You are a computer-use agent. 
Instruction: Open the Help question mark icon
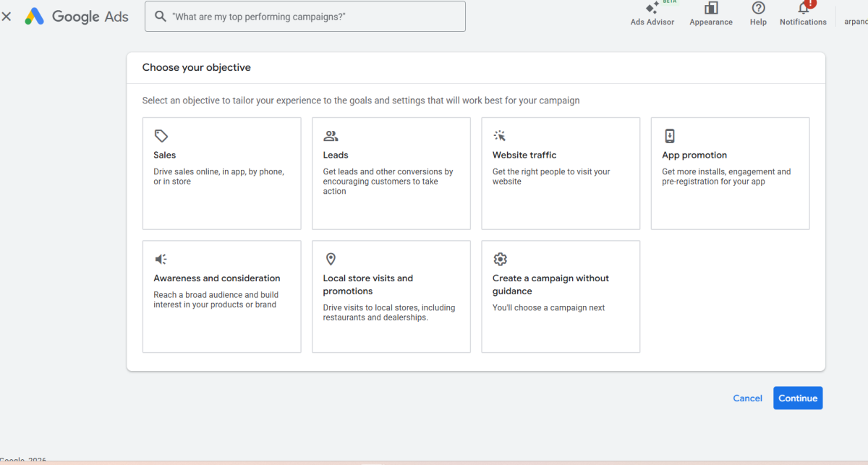click(758, 8)
